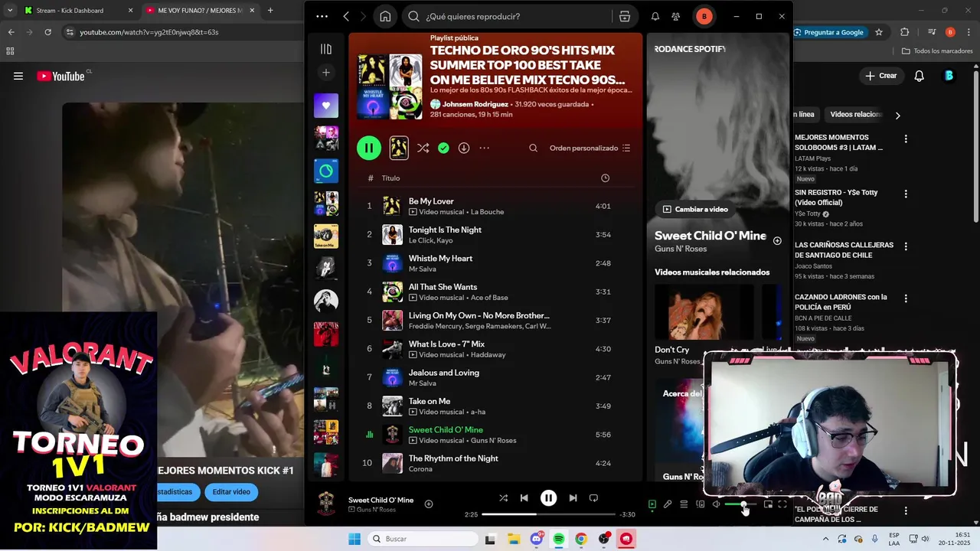Select track The Rhythm of the Night

point(453,458)
